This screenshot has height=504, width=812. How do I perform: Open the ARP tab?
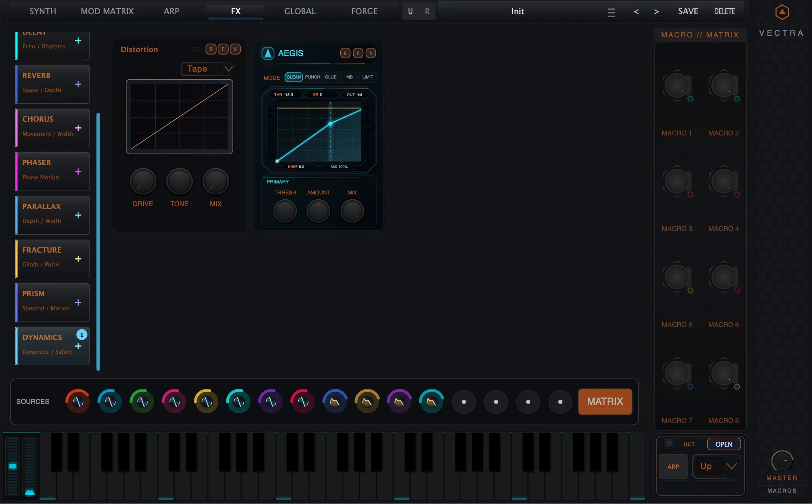coord(171,11)
